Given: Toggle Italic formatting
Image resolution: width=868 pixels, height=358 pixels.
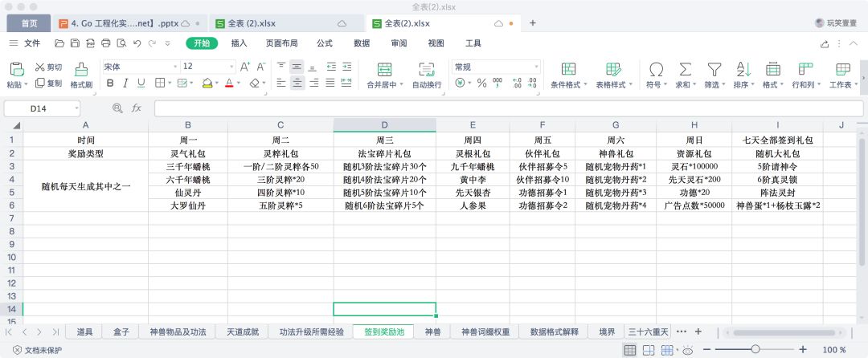Looking at the screenshot, I should [125, 83].
